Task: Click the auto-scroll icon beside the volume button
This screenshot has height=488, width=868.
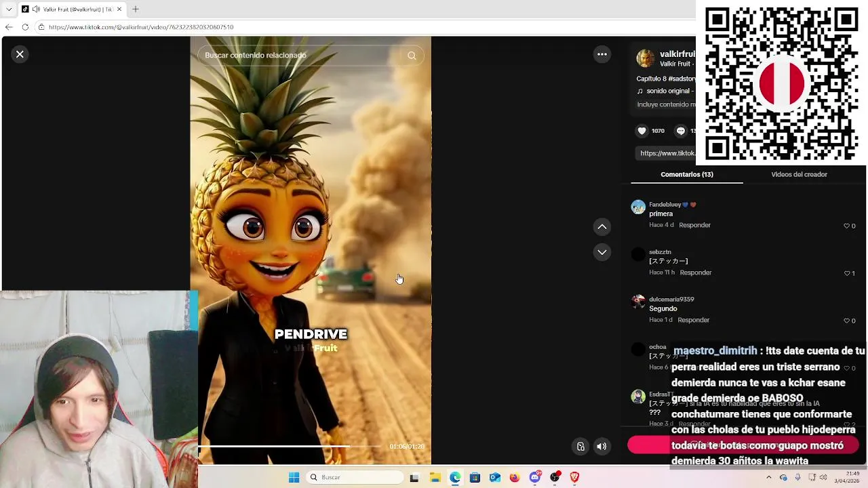Action: point(580,446)
